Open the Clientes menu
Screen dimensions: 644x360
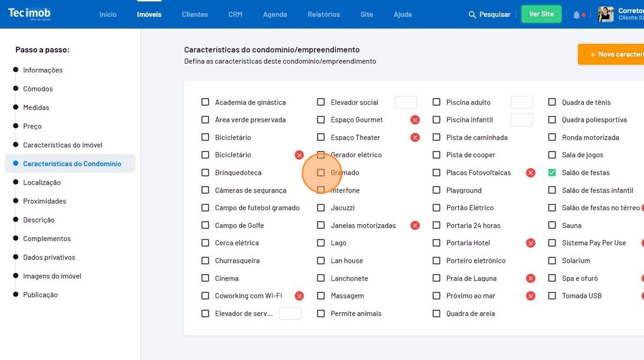194,14
